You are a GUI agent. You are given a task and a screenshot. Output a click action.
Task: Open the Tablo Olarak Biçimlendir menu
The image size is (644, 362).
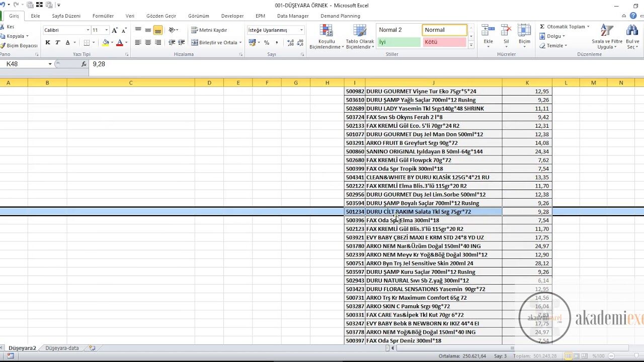[360, 37]
